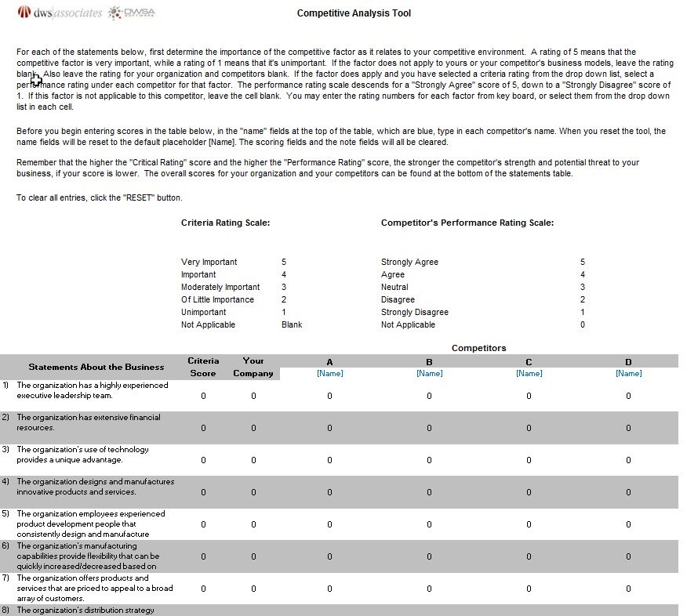
Task: Select Your Company cell for statement 1
Action: pyautogui.click(x=253, y=396)
